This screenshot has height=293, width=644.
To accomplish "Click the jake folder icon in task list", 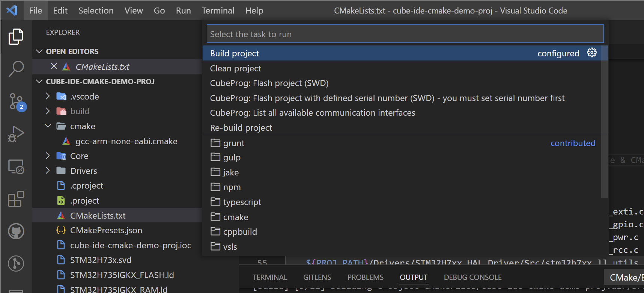I will point(215,172).
